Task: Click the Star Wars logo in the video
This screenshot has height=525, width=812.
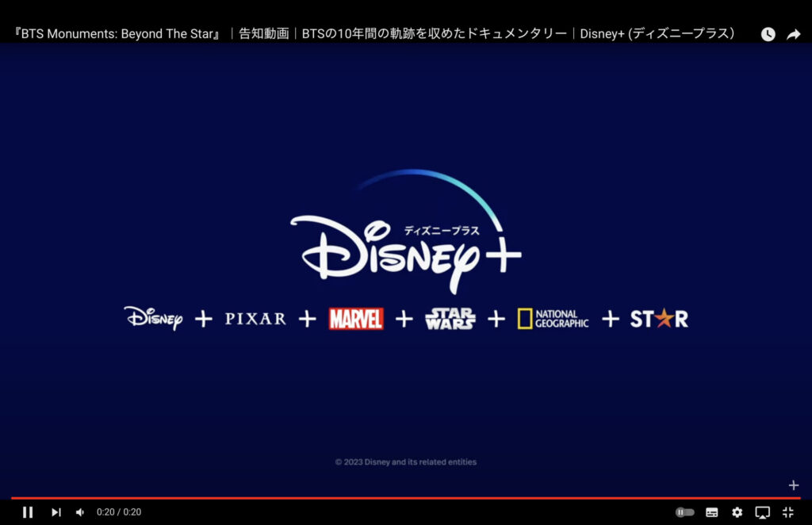Action: tap(450, 319)
